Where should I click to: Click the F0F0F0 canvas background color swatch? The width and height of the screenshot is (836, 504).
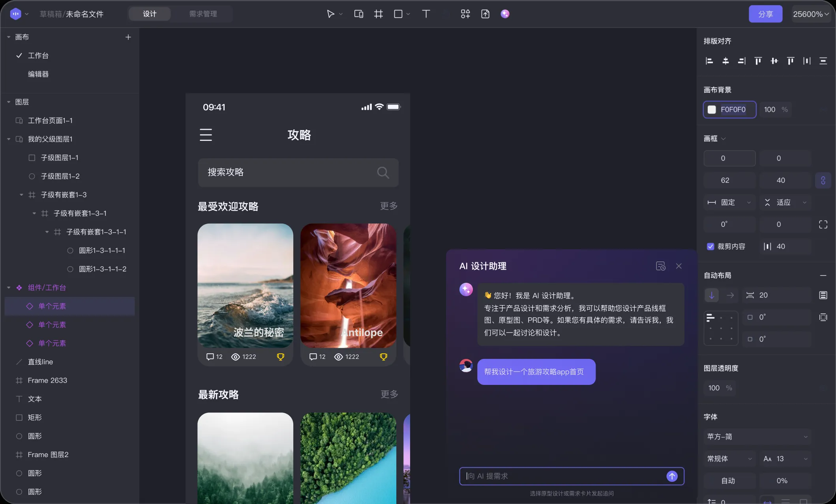point(712,110)
